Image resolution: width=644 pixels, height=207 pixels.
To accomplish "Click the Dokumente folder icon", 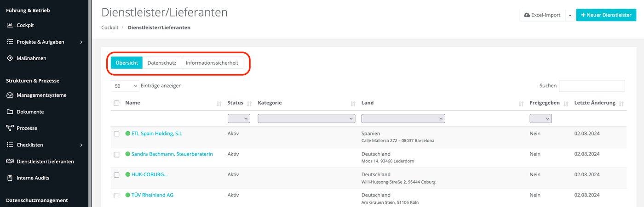I will pos(10,112).
